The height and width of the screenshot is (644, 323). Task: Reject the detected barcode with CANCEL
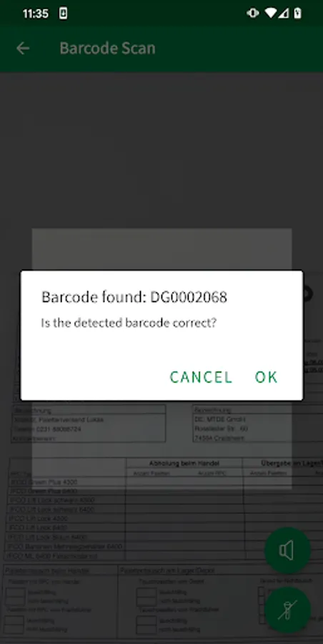(201, 377)
